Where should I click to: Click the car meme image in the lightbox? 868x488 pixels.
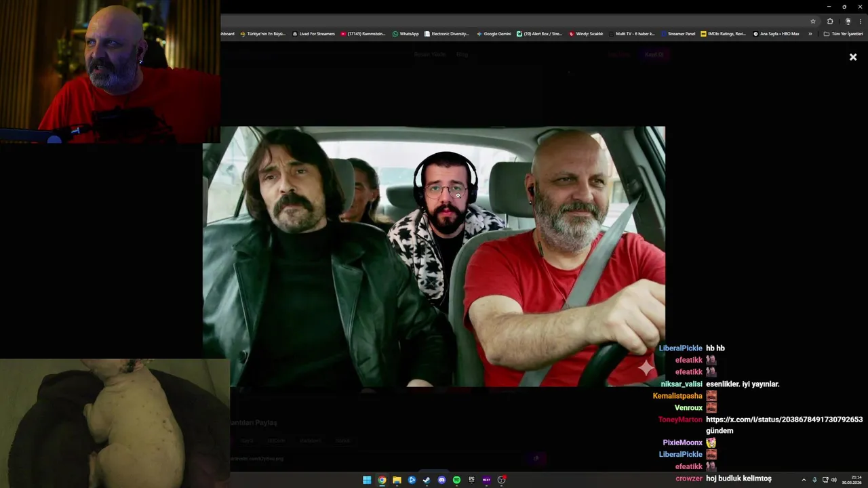click(434, 256)
